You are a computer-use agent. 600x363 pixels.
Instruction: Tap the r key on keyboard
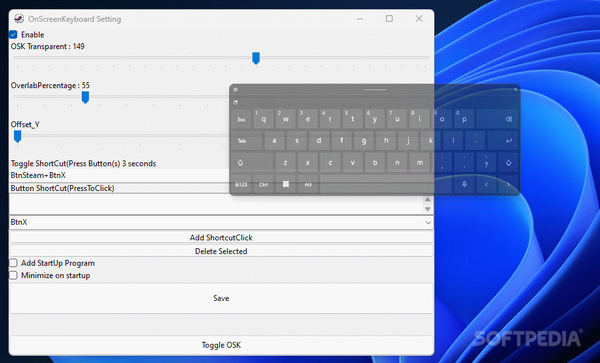coord(330,119)
